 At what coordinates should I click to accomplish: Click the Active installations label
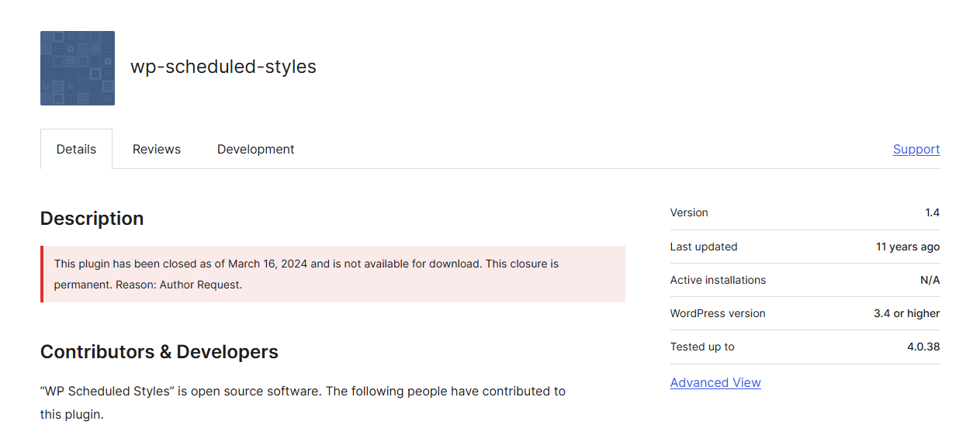click(x=718, y=280)
